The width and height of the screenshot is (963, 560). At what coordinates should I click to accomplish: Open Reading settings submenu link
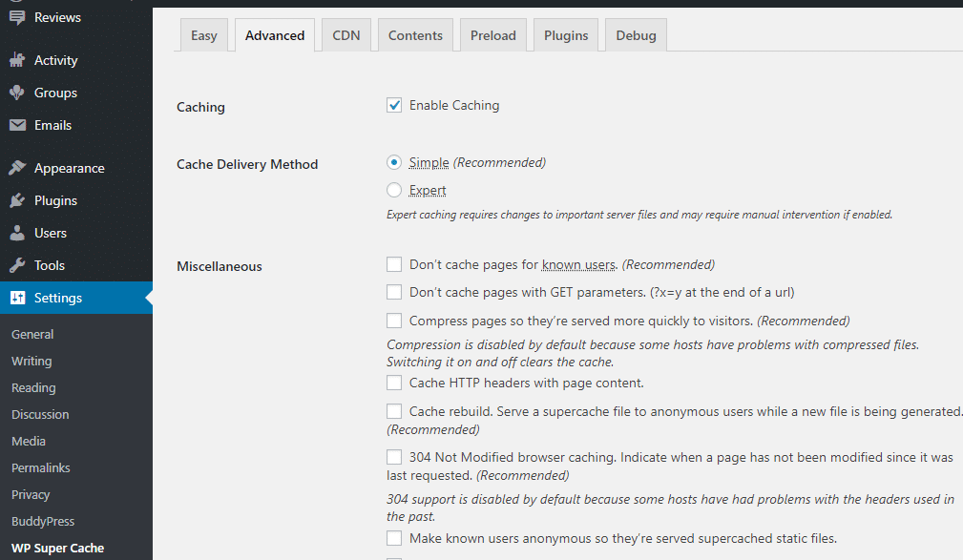coord(33,387)
